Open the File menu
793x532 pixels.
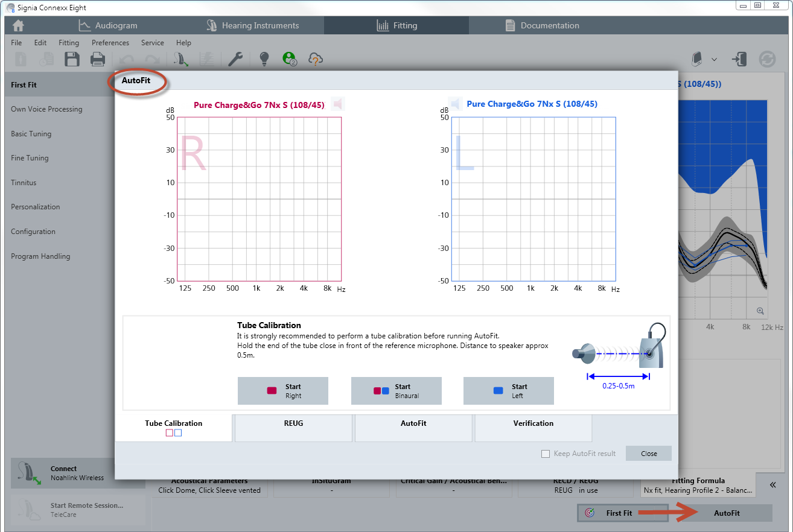point(16,43)
